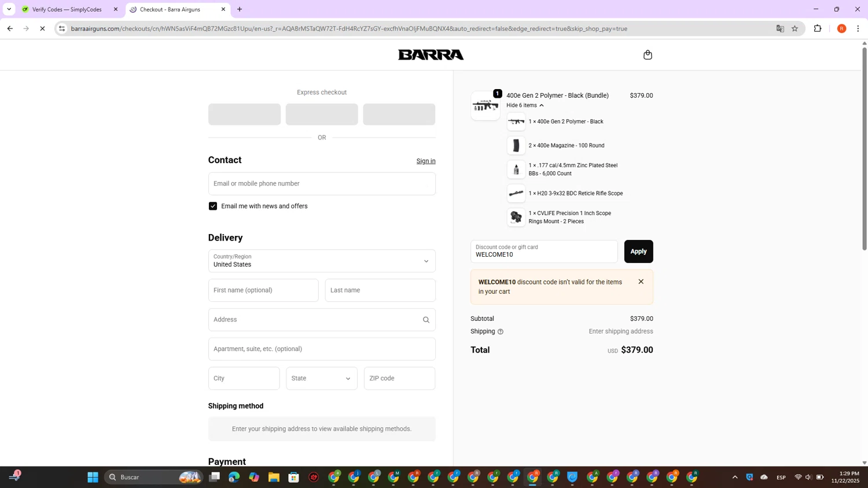This screenshot has height=488, width=868.
Task: Click the Total $379.00 amount
Action: pos(637,350)
